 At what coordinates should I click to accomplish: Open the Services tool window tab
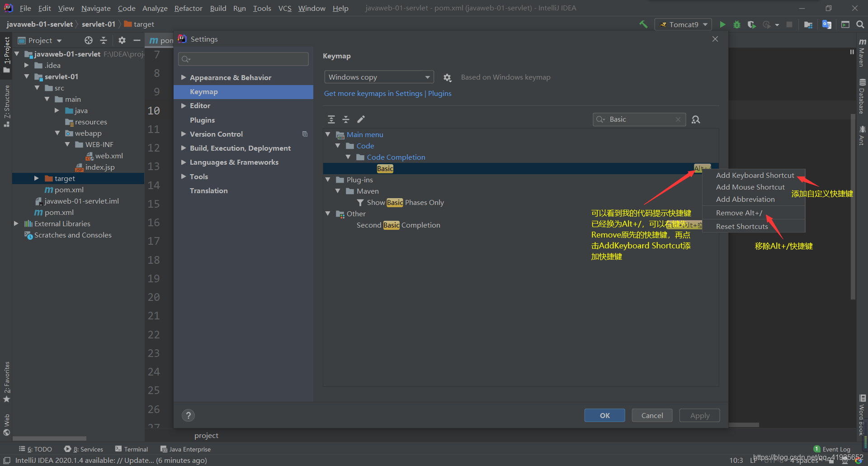click(84, 449)
